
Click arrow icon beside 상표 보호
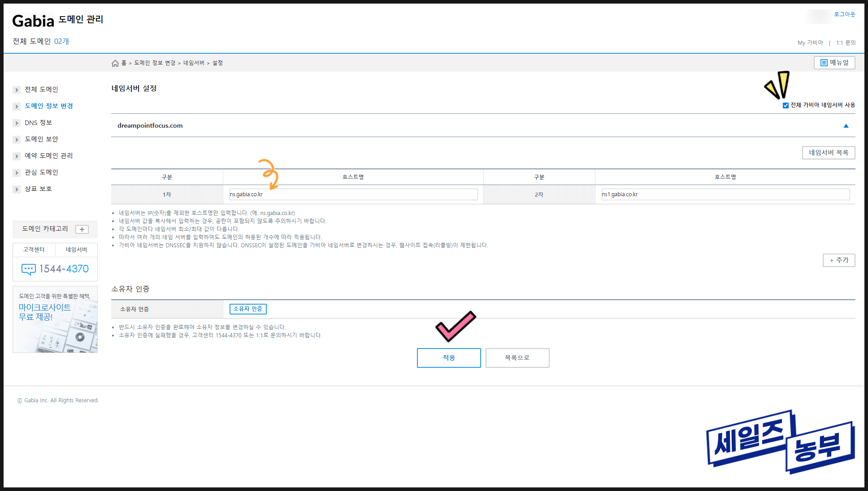tap(17, 190)
